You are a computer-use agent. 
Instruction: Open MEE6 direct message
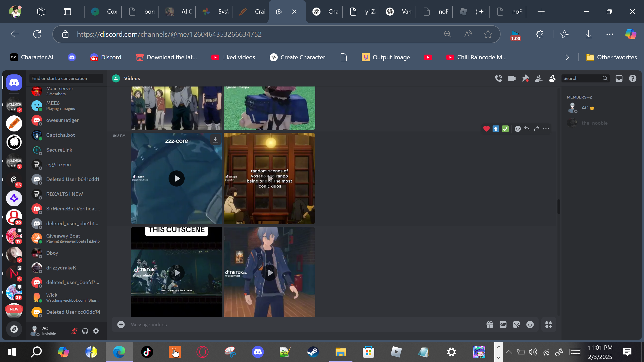(x=66, y=106)
